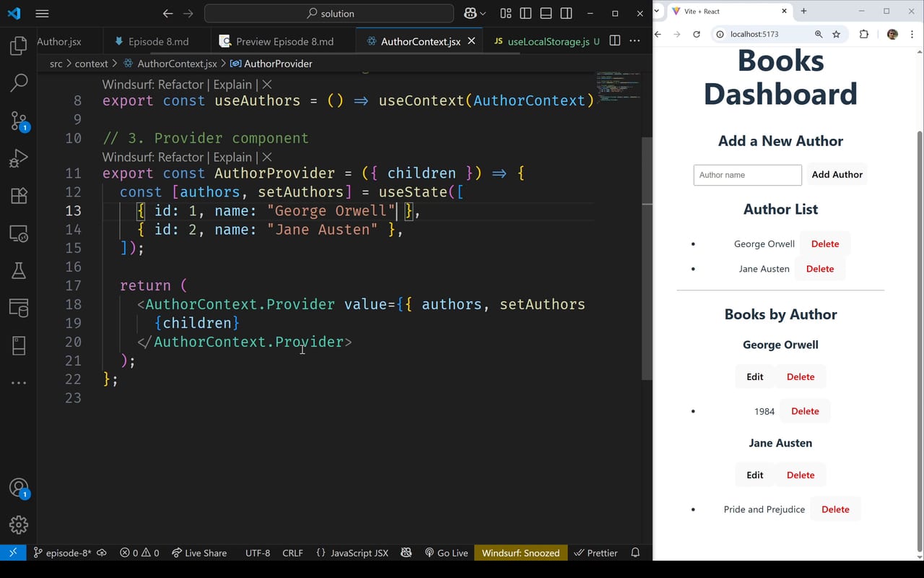Screen dimensions: 924x578
Task: Open the Extensions view
Action: click(19, 195)
